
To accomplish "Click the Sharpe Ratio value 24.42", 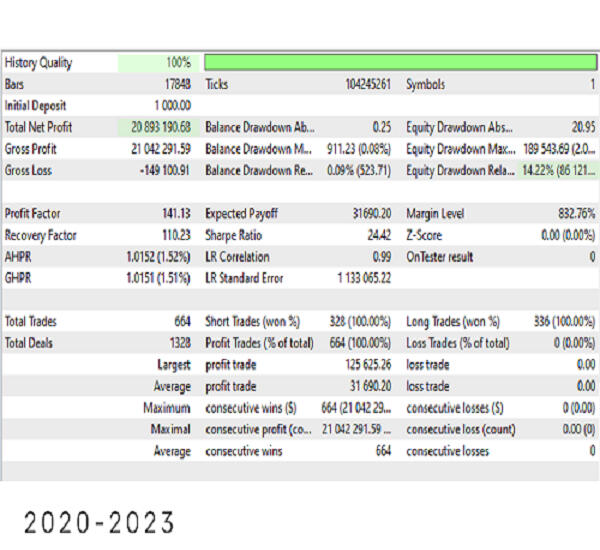I will (x=375, y=236).
